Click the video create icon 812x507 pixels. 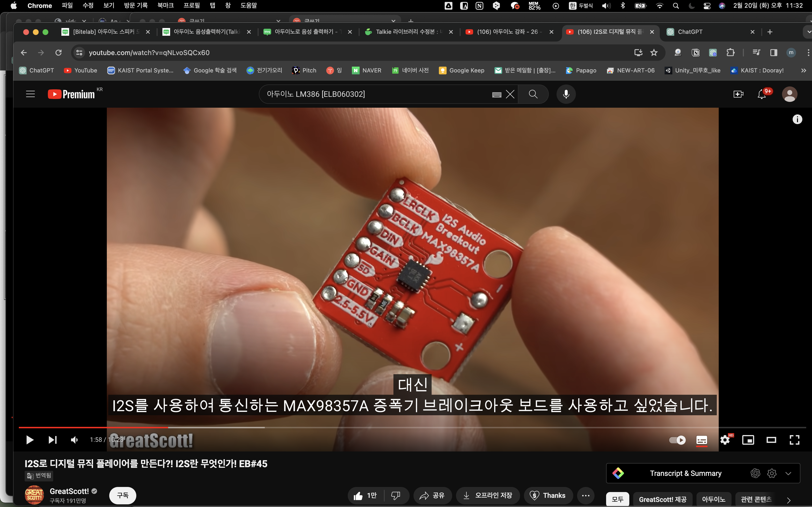[x=738, y=94]
